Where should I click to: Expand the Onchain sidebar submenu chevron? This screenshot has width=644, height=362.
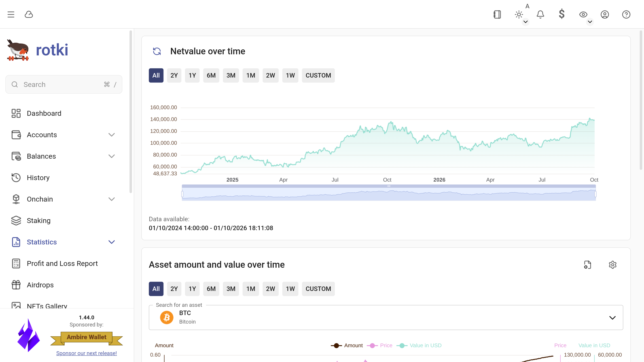click(x=112, y=199)
